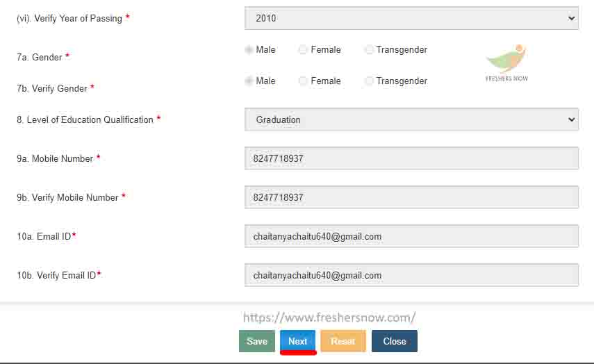Click the green Save button

(x=257, y=341)
